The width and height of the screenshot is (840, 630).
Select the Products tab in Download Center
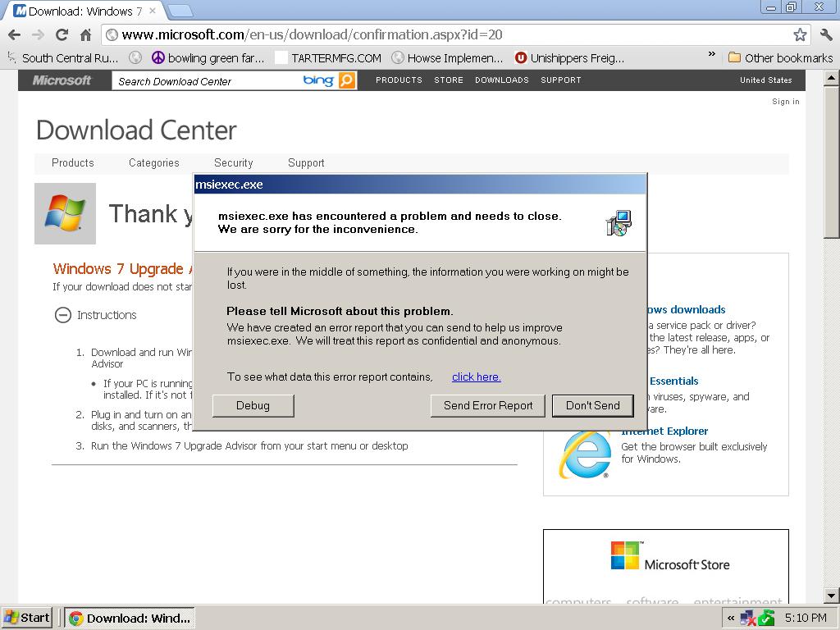click(73, 163)
